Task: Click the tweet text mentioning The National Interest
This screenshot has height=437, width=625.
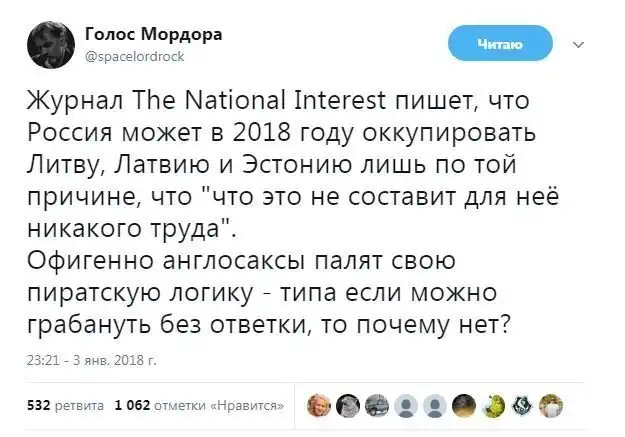Action: point(261,102)
